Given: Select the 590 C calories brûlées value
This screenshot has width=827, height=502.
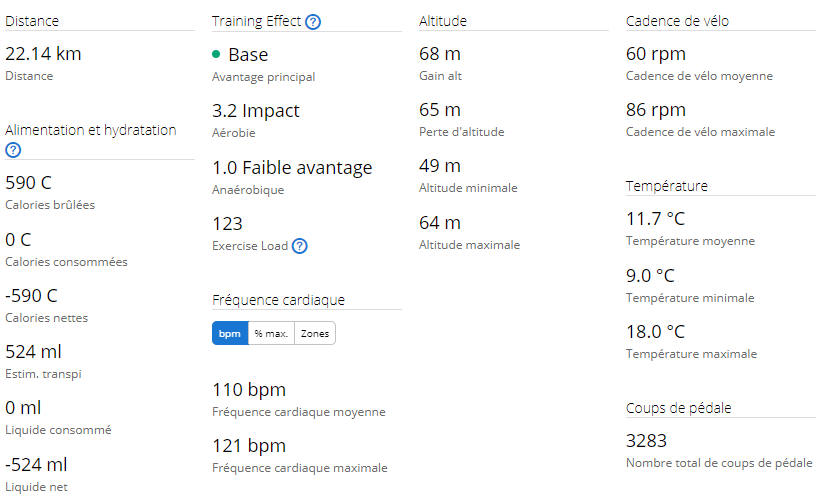Looking at the screenshot, I should 28,183.
